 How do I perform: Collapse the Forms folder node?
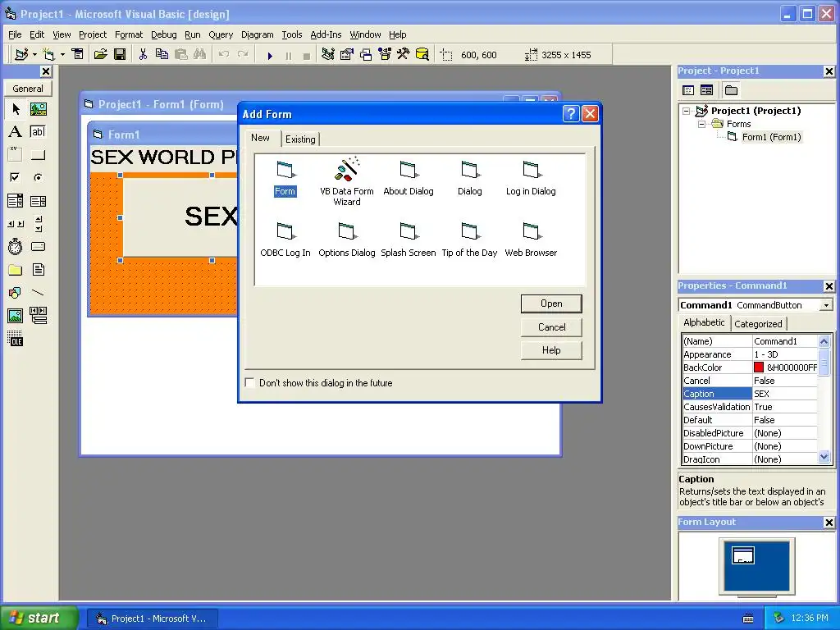coord(701,125)
